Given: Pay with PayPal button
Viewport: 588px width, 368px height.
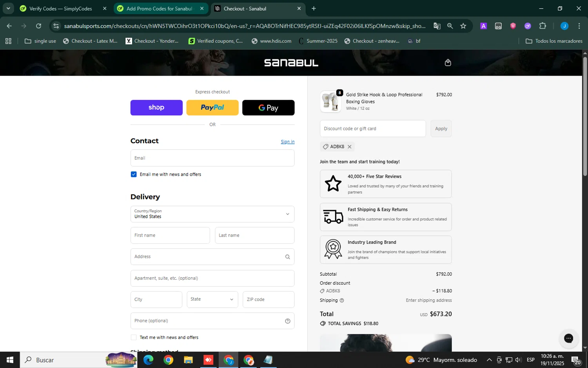Looking at the screenshot, I should click(212, 107).
